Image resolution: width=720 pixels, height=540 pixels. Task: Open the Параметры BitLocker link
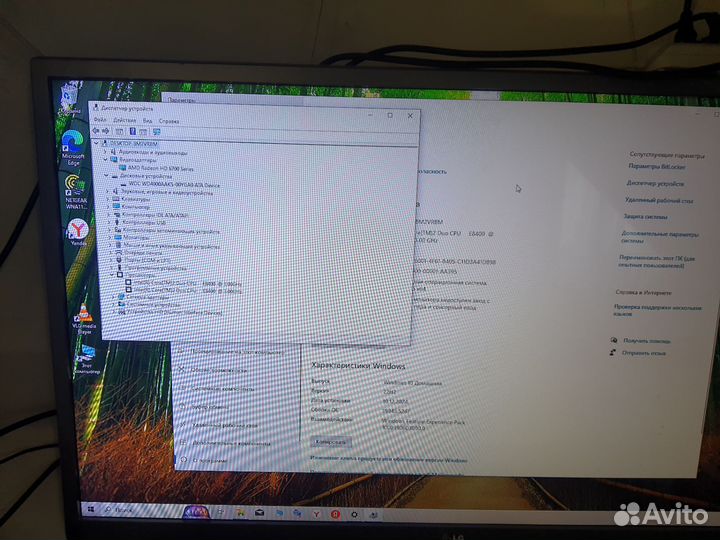658,166
